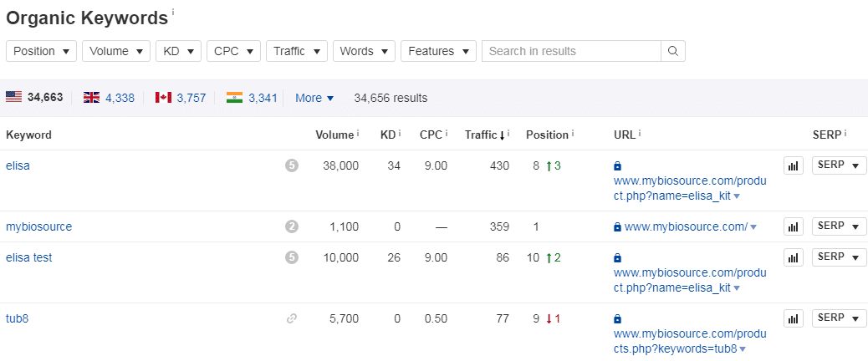Screen dimensions: 868x361
Task: Sort table by Traffic column header
Action: 484,135
